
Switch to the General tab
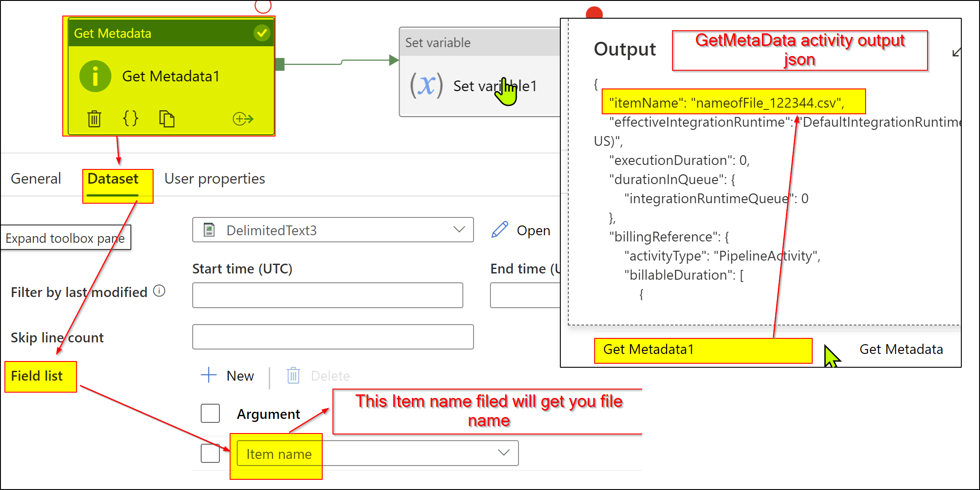pyautogui.click(x=36, y=179)
